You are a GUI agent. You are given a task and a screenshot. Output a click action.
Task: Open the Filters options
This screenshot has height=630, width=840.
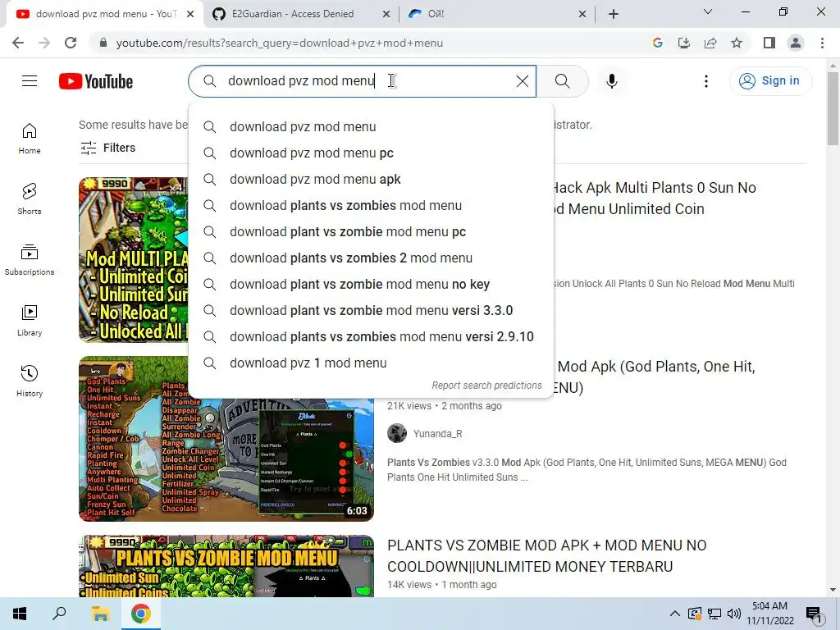coord(107,148)
